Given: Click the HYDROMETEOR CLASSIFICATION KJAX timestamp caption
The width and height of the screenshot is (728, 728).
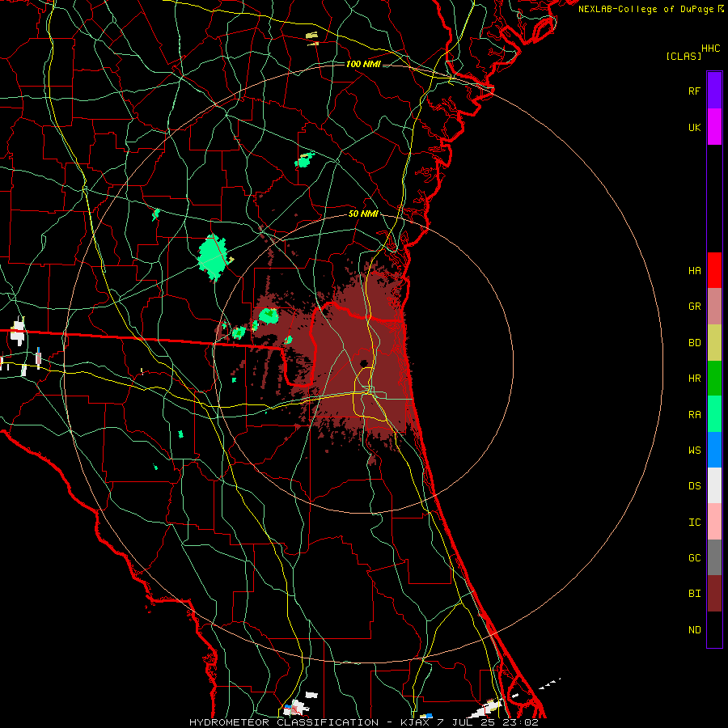Looking at the screenshot, I should click(363, 722).
